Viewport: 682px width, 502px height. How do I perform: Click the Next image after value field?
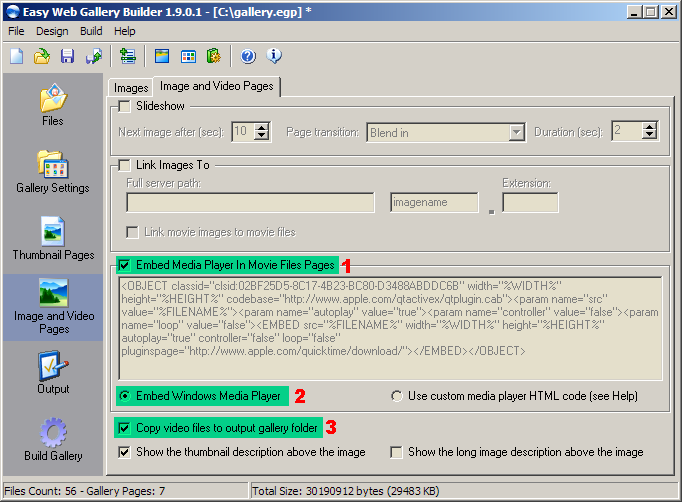click(244, 131)
